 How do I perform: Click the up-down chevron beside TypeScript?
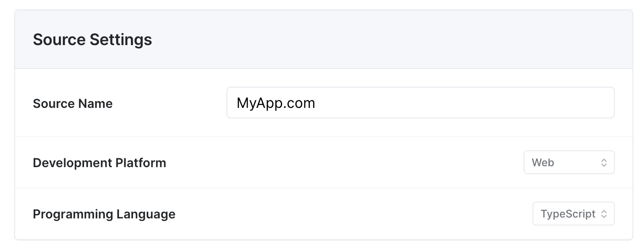tap(604, 214)
